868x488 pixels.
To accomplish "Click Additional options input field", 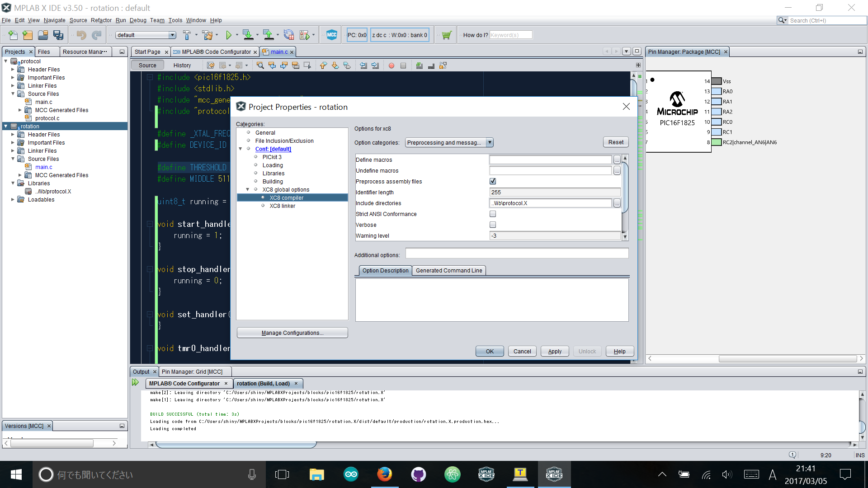I will (x=517, y=253).
